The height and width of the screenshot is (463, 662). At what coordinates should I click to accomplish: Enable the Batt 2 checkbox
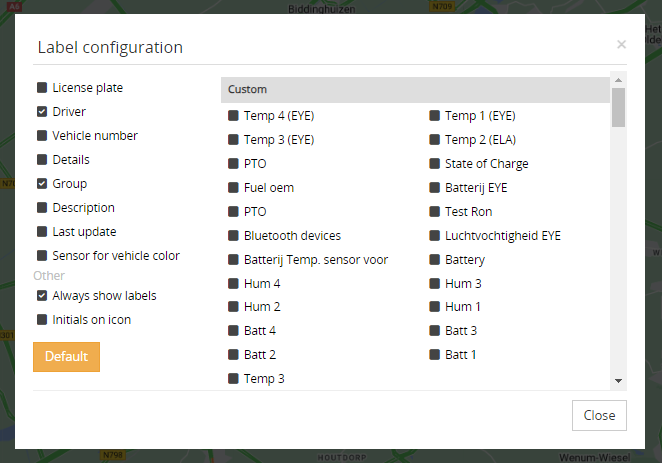click(233, 355)
